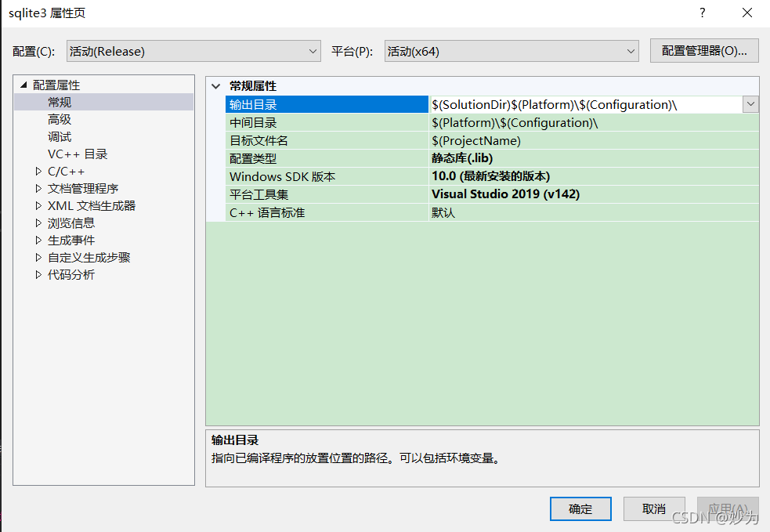The image size is (770, 532).
Task: Expand the 自定义生成步骤 tree node
Action: 39,258
